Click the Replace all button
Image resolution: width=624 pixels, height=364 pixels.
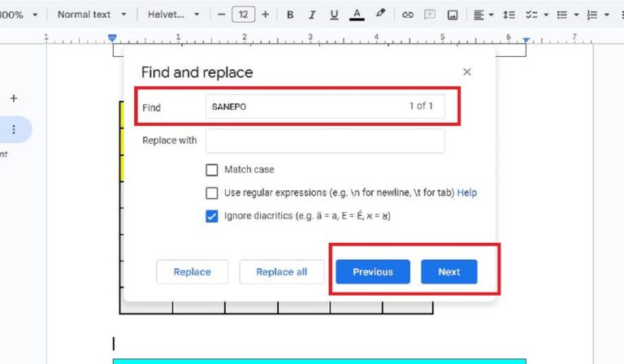(282, 271)
